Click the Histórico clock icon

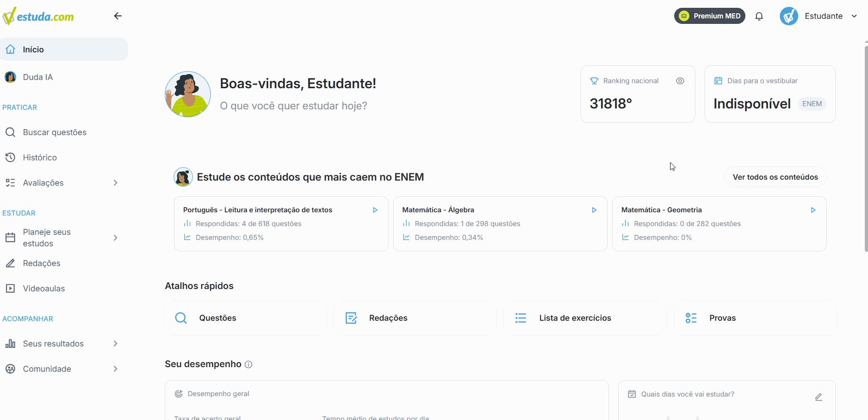(x=11, y=158)
